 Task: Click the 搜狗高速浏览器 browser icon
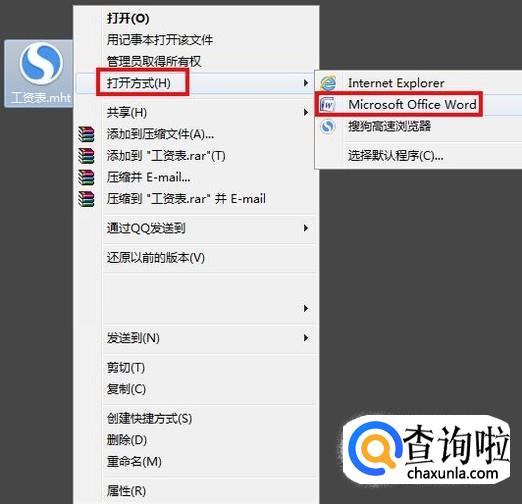(328, 127)
